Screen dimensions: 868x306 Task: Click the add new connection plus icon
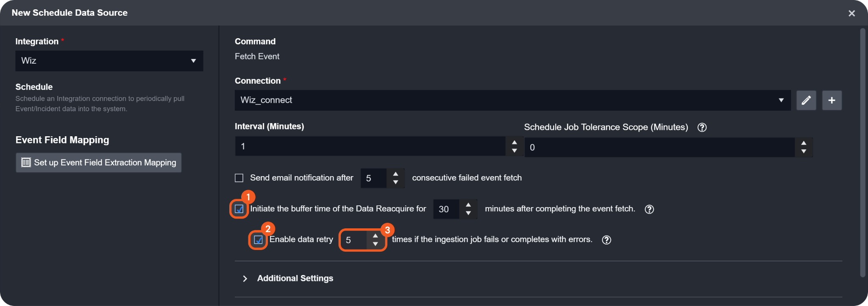coord(832,100)
